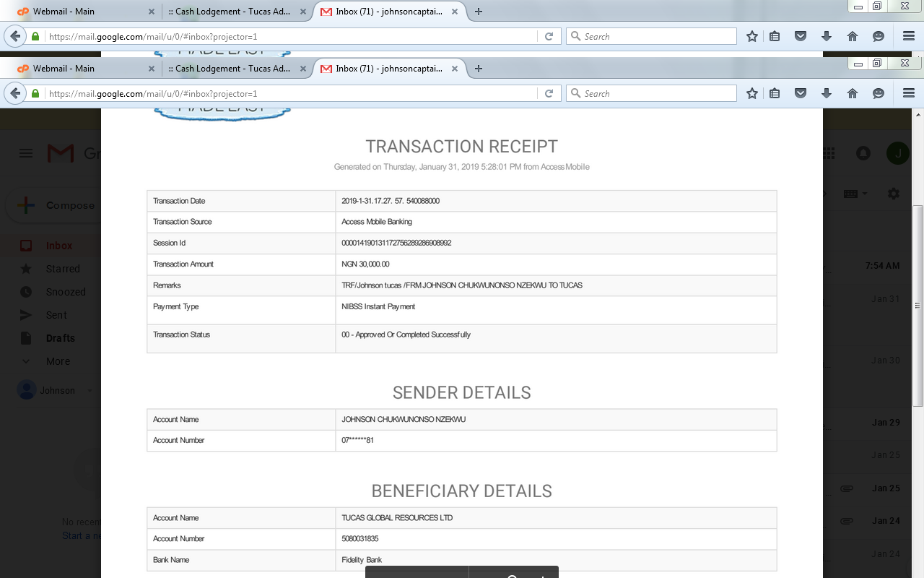
Task: Go to the Starred folder
Action: (62, 269)
